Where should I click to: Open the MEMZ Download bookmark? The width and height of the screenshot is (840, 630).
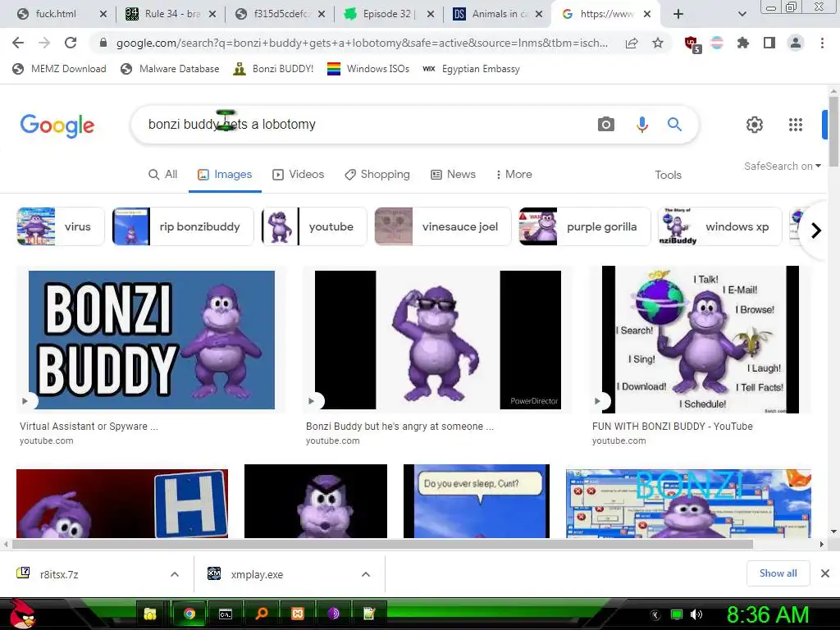click(59, 69)
